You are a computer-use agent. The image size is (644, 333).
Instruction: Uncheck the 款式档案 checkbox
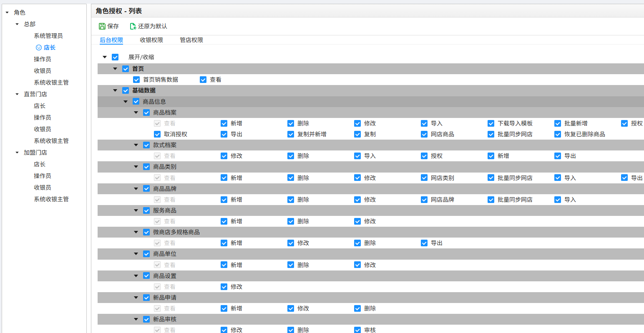pos(146,145)
